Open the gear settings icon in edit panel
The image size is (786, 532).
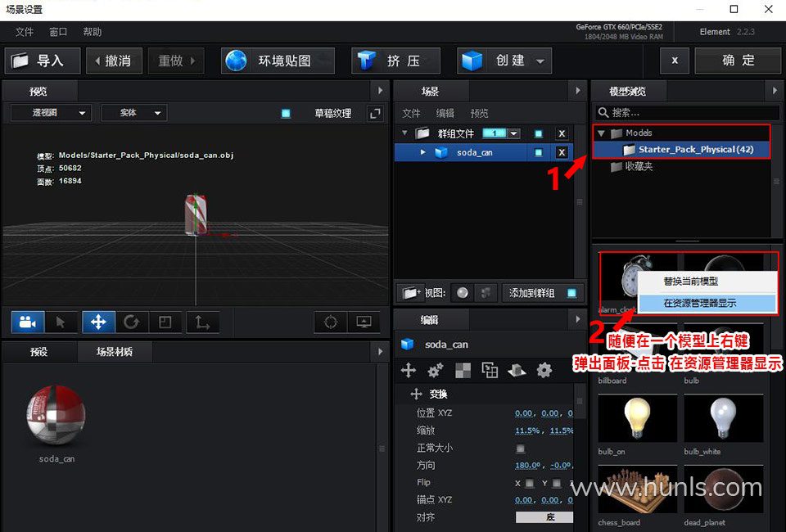(x=544, y=371)
